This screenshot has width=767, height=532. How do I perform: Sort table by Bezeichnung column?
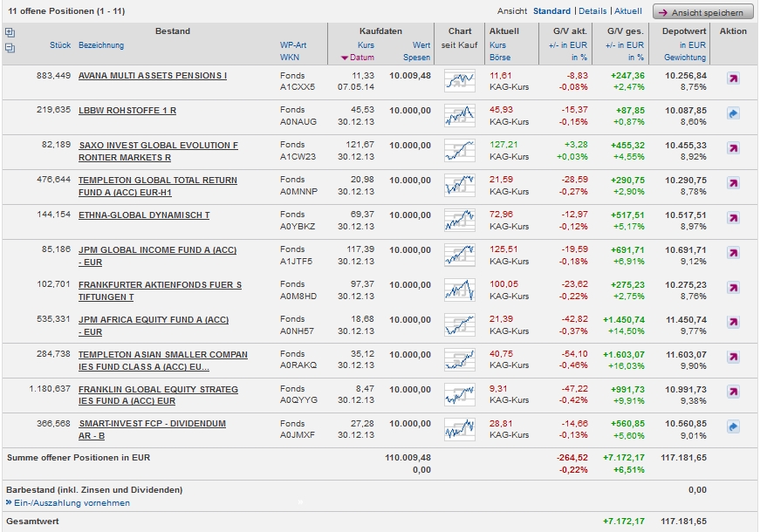101,45
